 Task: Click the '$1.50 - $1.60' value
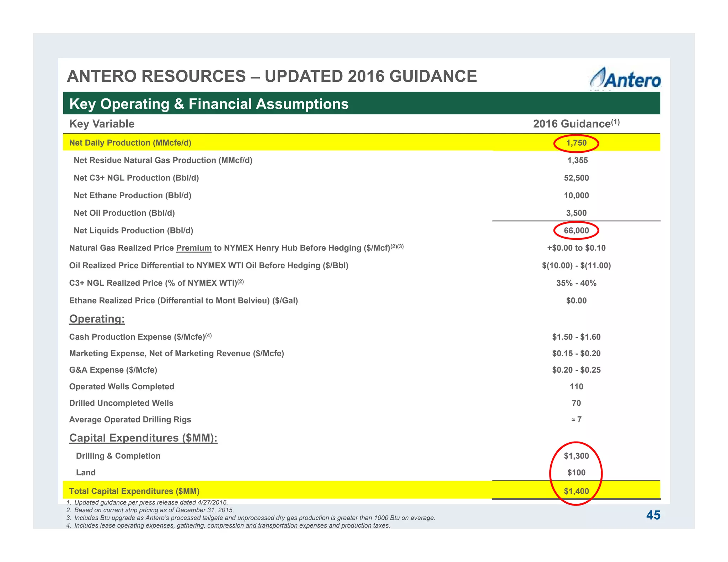point(576,337)
